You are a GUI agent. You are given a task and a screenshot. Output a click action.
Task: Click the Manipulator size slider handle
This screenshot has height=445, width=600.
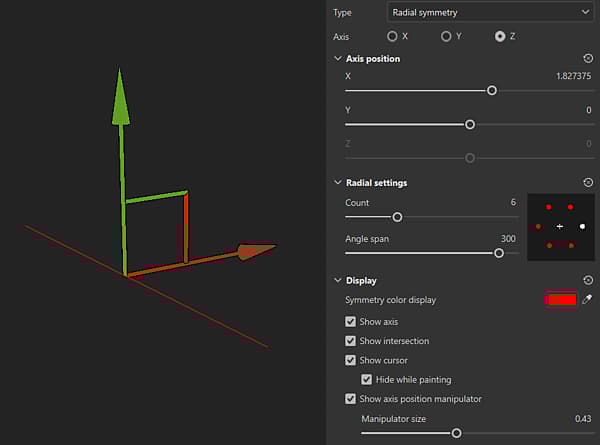456,433
